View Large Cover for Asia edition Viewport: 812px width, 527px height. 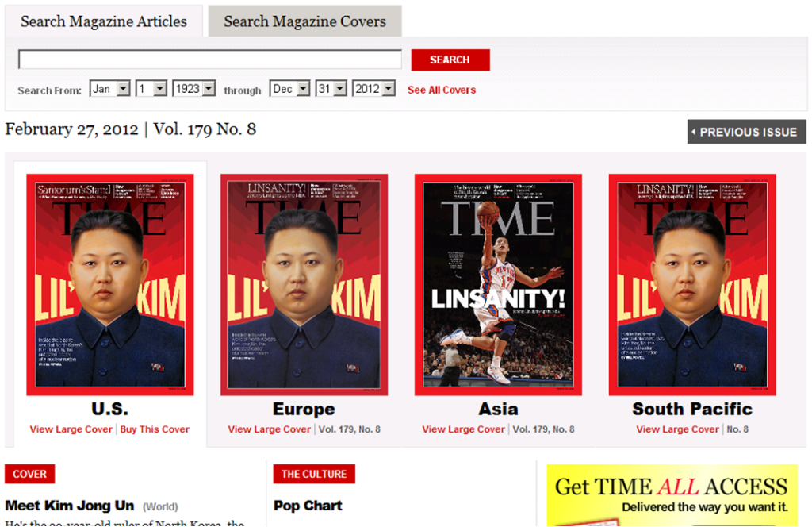click(x=463, y=429)
